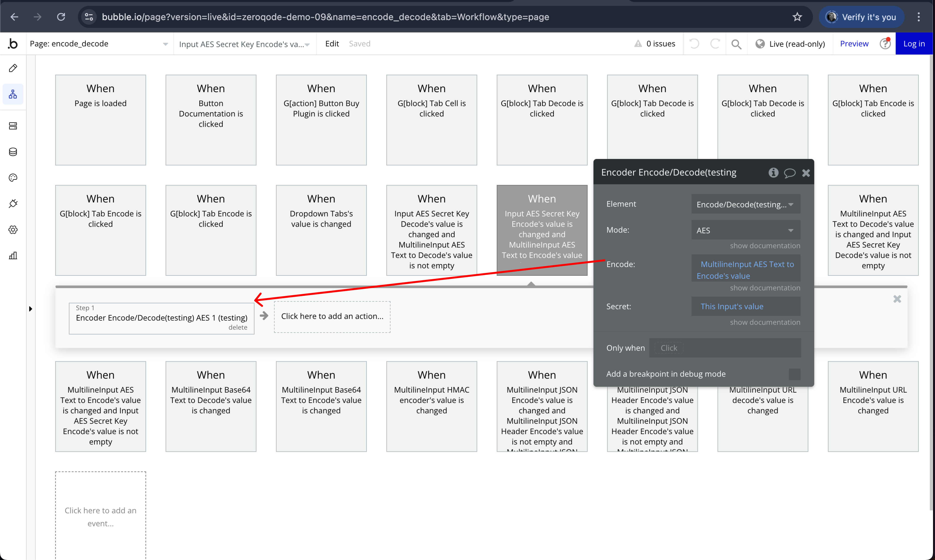935x560 pixels.
Task: Click the Only when condition field
Action: [x=725, y=348]
